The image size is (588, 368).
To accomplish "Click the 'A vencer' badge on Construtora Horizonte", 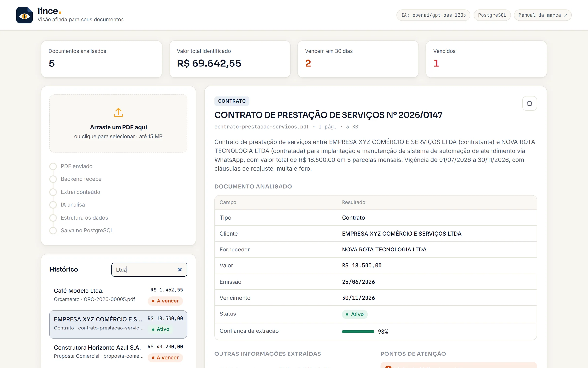I will pos(165,358).
